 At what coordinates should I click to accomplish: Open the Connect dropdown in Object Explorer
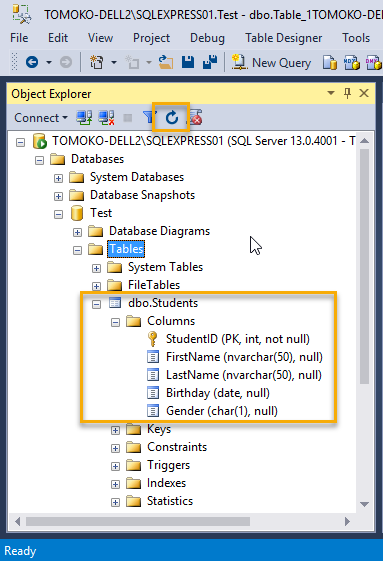[x=41, y=118]
